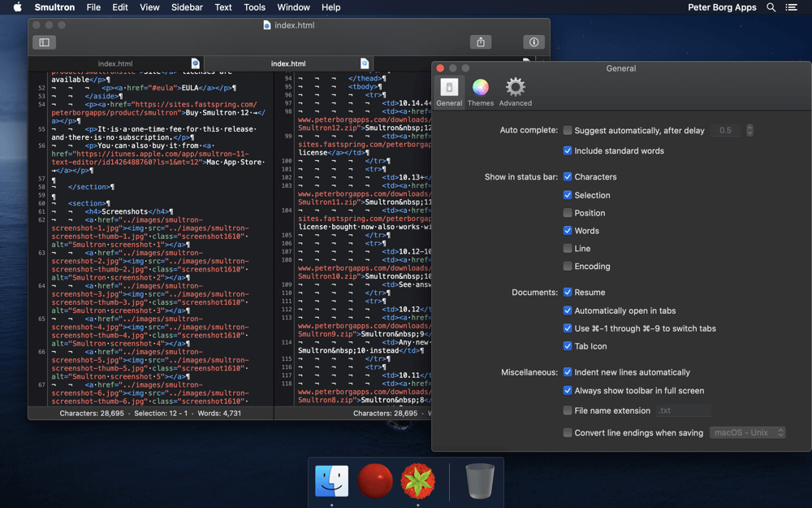812x508 pixels.
Task: Enable Line in status bar
Action: tap(568, 248)
